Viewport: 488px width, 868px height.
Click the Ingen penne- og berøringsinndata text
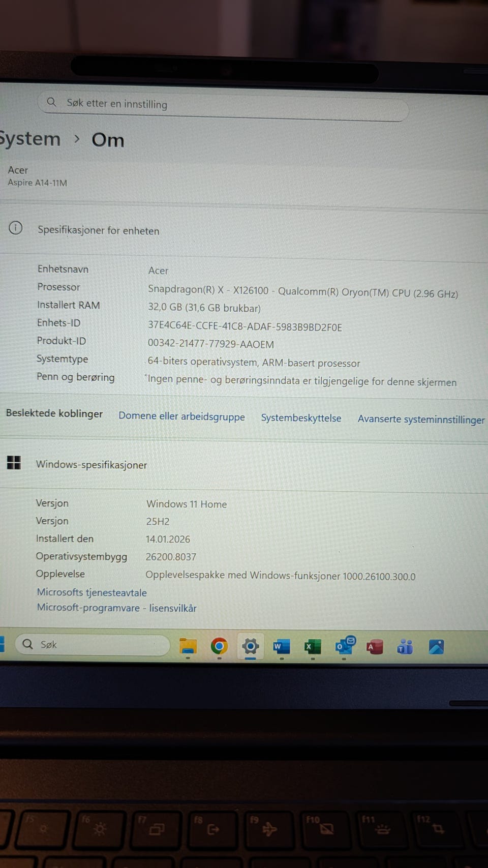[x=302, y=380]
